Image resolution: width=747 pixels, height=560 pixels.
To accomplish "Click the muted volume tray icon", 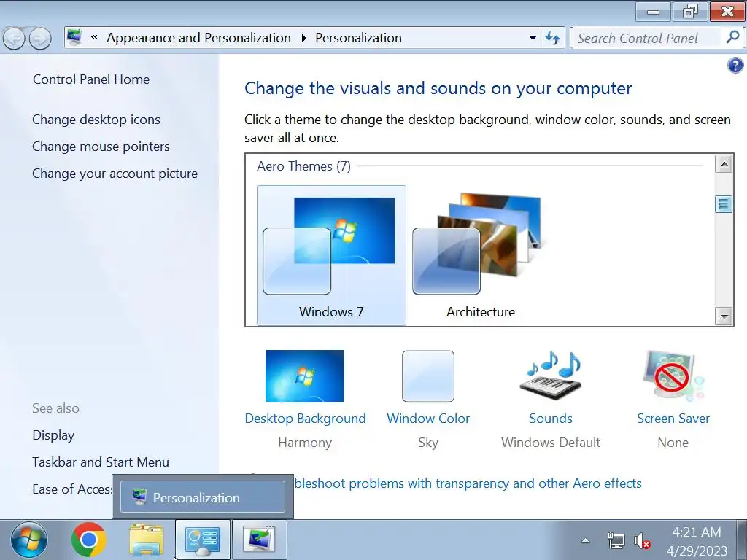I will (x=642, y=541).
